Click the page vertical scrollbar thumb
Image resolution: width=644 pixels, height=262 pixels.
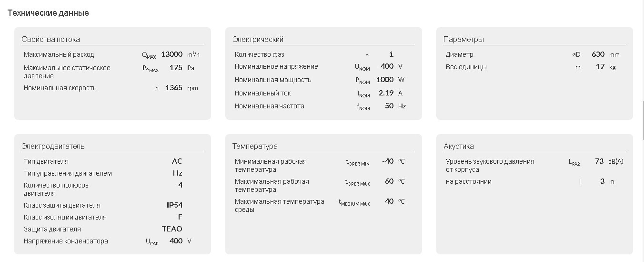point(643,119)
